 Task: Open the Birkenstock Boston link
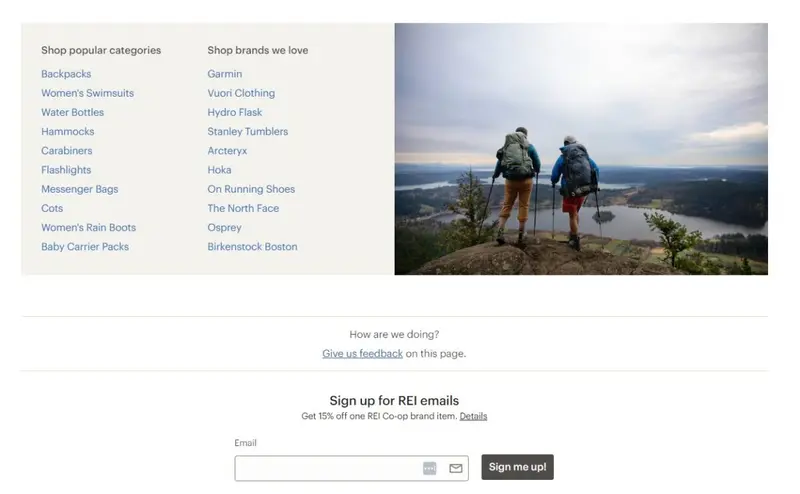[252, 247]
